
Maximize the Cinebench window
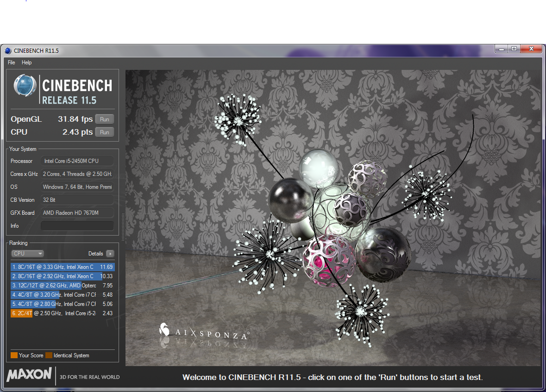[514, 49]
